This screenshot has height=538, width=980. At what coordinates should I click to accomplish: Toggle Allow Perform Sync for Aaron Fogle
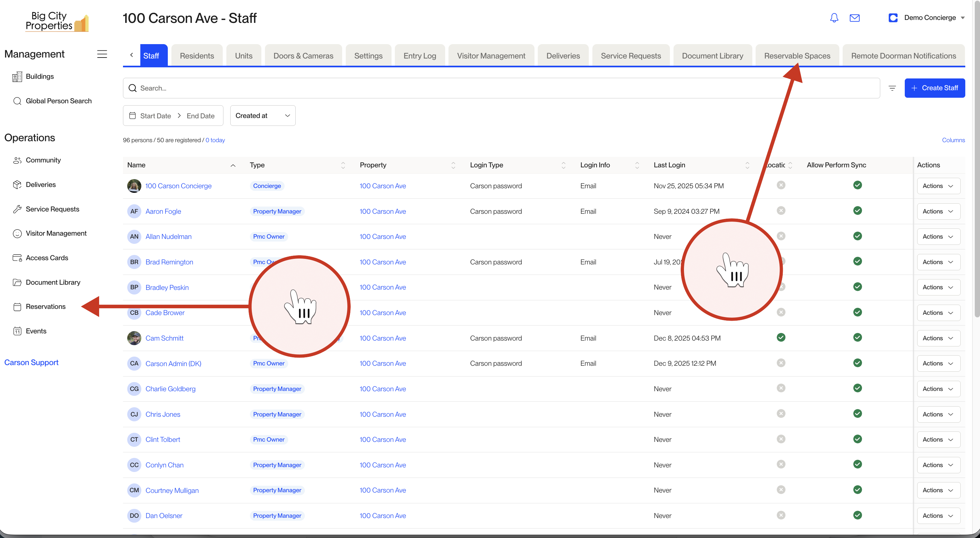point(857,210)
